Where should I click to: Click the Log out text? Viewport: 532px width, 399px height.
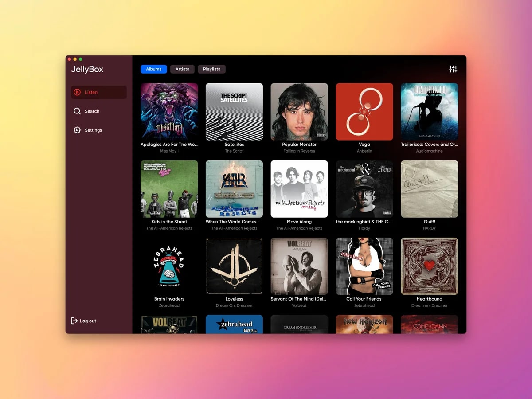coord(88,321)
